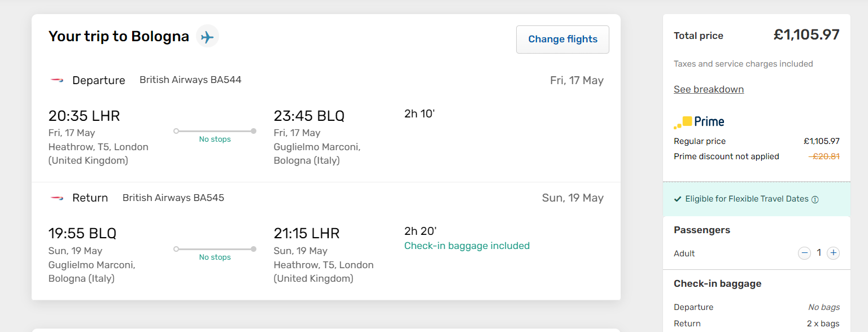Viewport: 868px width, 332px height.
Task: Click British Airways logo on Return row
Action: (56, 198)
